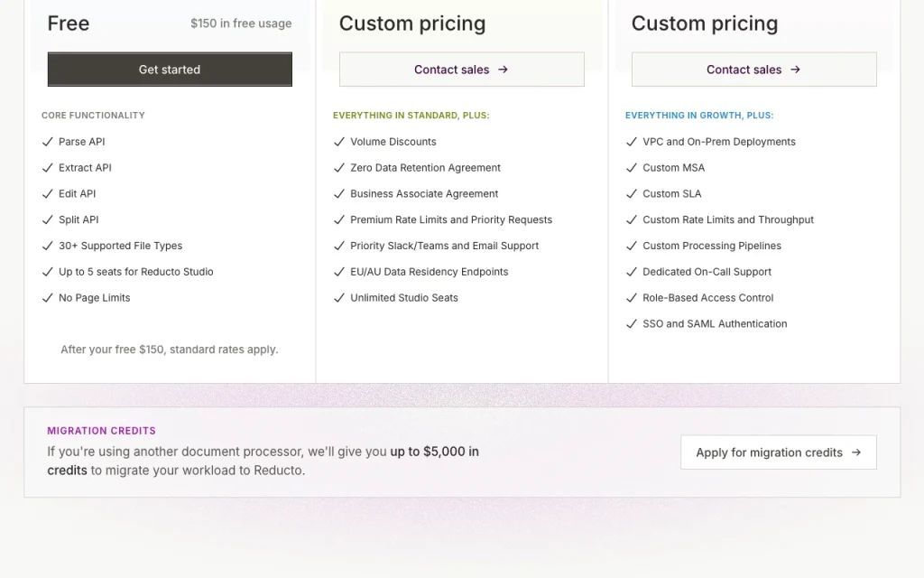This screenshot has height=578, width=924.
Task: Select 'Custom Rate Limits and Throughput' text
Action: 728,219
